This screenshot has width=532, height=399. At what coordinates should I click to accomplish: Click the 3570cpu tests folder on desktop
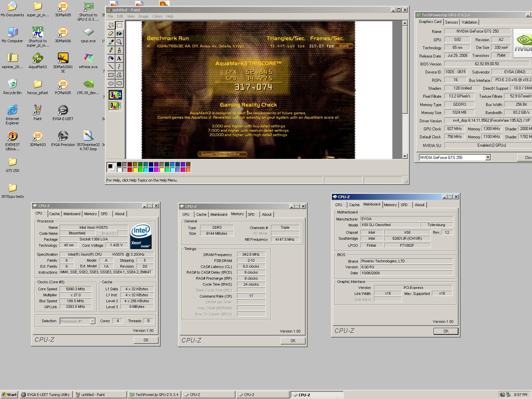tap(12, 190)
